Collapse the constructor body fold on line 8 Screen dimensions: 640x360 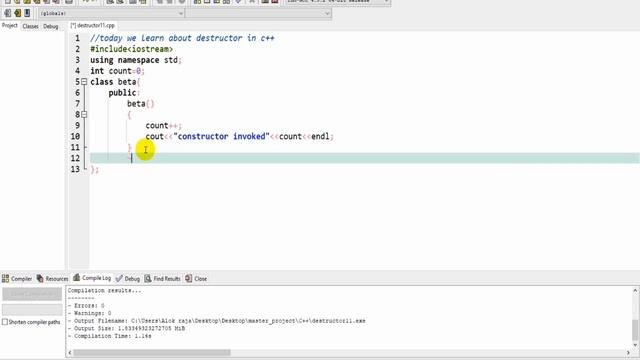tap(84, 115)
